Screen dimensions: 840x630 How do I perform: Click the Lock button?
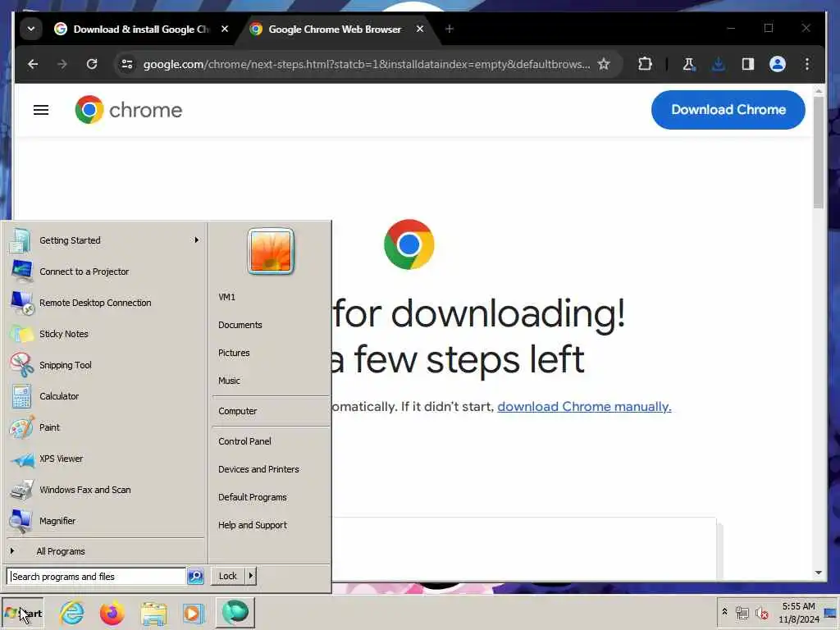point(228,576)
